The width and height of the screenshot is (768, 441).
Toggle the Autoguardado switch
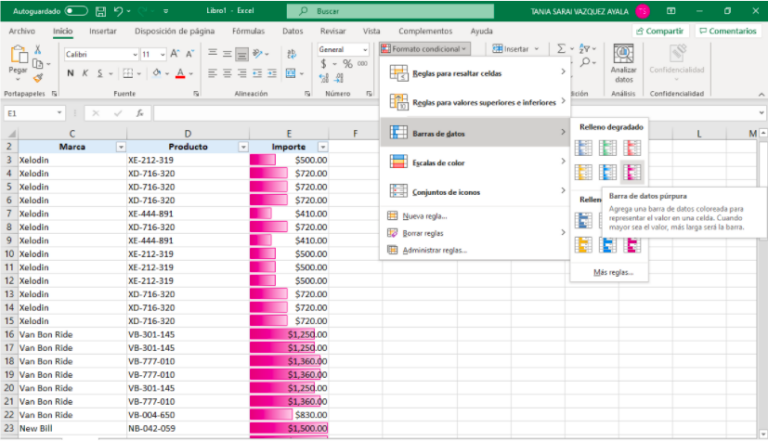click(x=76, y=11)
